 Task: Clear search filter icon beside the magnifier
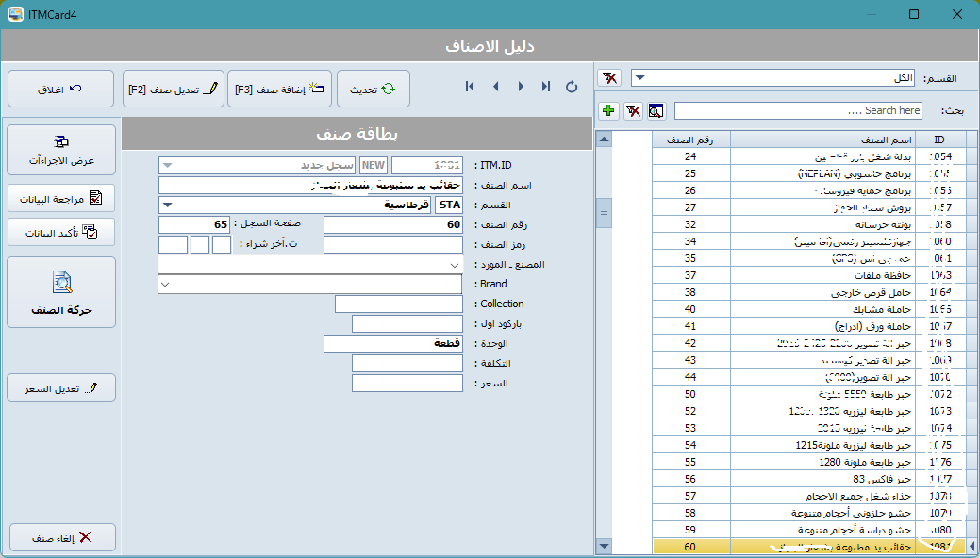pos(632,110)
